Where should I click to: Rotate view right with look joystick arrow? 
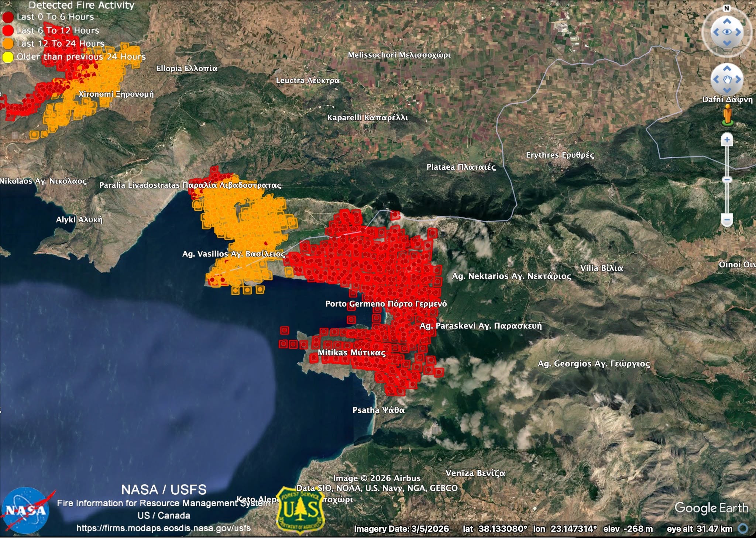(738, 32)
